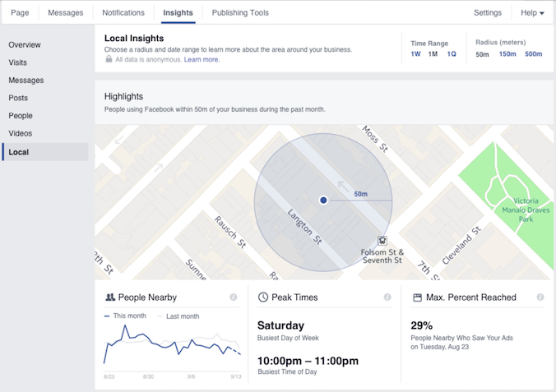The image size is (556, 392).
Task: Select the 1Q time range
Action: coord(452,54)
